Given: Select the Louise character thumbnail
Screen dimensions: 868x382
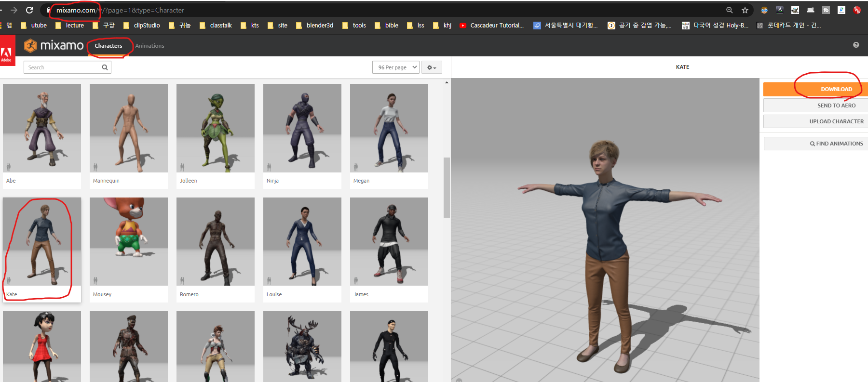Looking at the screenshot, I should point(302,242).
